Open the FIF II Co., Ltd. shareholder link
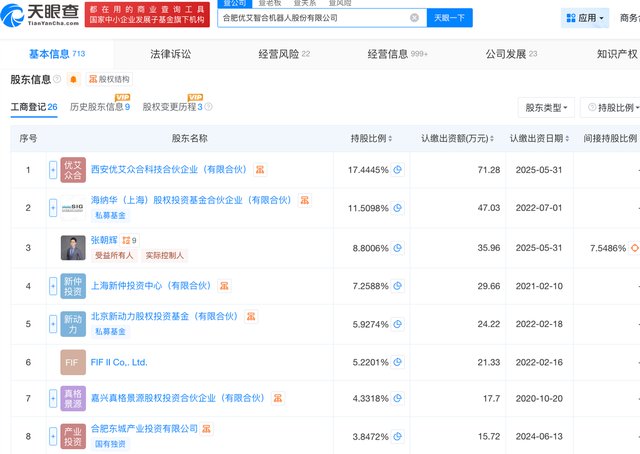 point(119,362)
